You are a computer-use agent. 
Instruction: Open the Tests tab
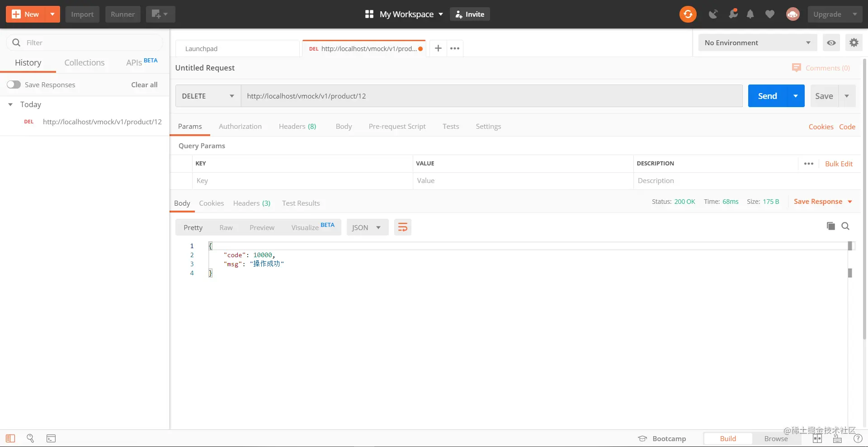click(451, 127)
